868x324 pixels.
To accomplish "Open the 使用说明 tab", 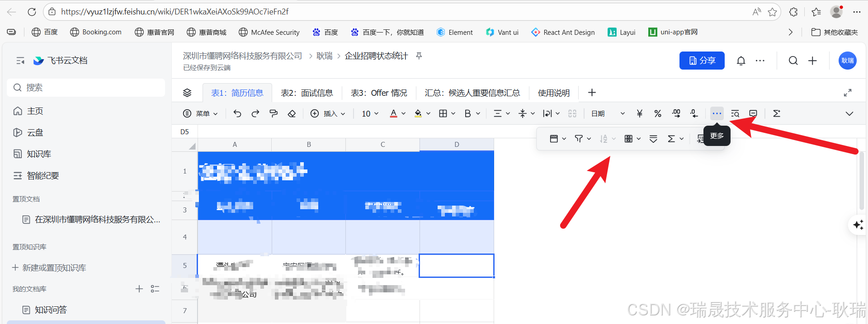I will point(554,93).
